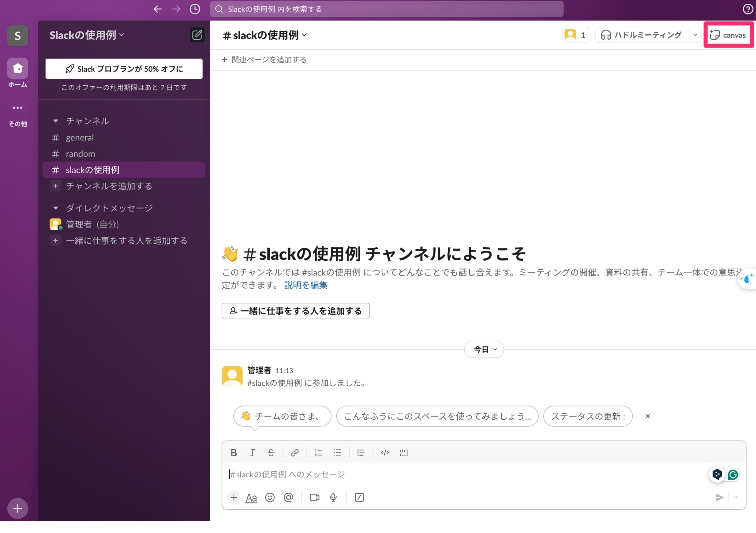
Task: Record a video clip
Action: 315,497
